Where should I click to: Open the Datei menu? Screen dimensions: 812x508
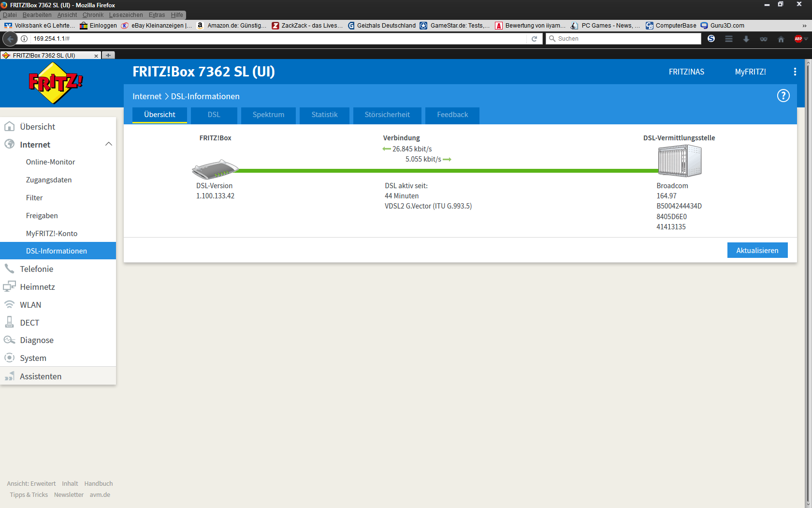tap(10, 15)
